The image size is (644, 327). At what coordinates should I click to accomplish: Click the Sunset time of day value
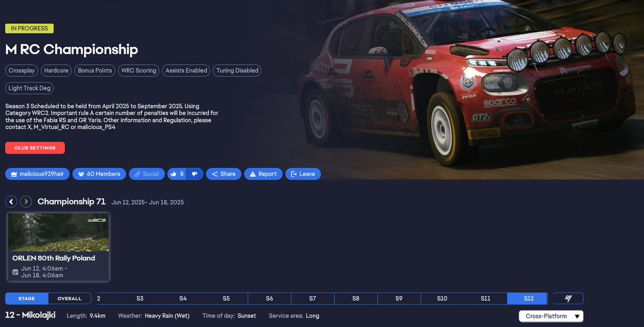tap(246, 316)
